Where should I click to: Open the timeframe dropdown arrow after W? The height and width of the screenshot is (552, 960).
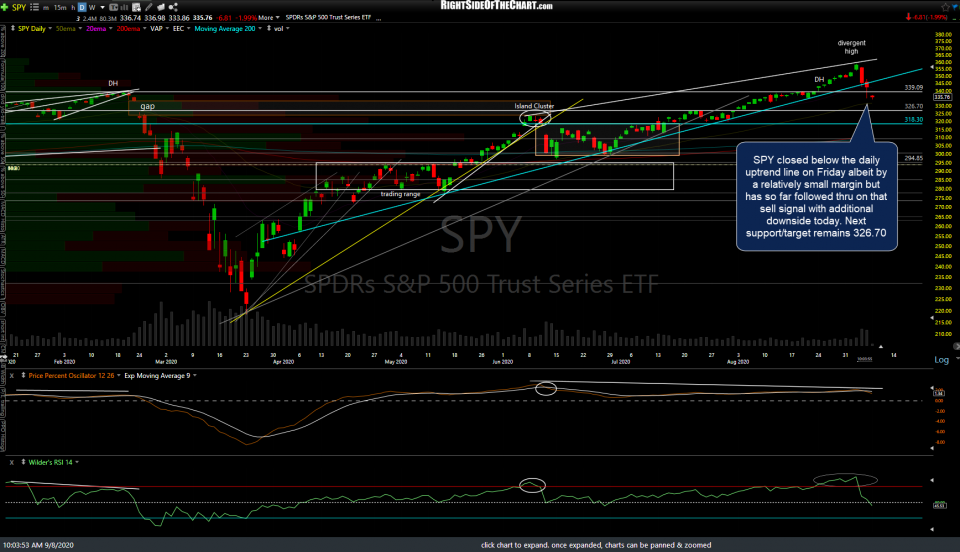click(x=101, y=7)
